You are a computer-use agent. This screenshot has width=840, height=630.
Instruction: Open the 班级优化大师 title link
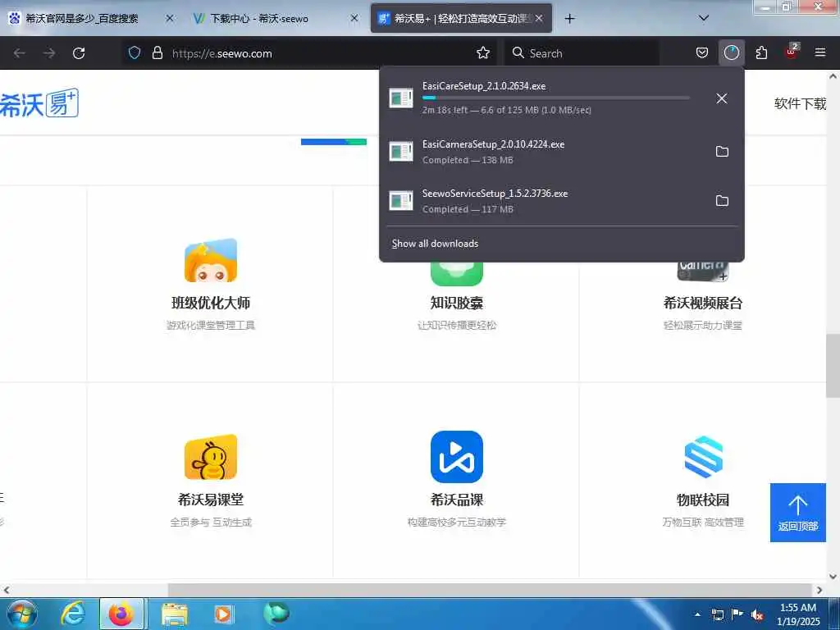[x=211, y=303]
